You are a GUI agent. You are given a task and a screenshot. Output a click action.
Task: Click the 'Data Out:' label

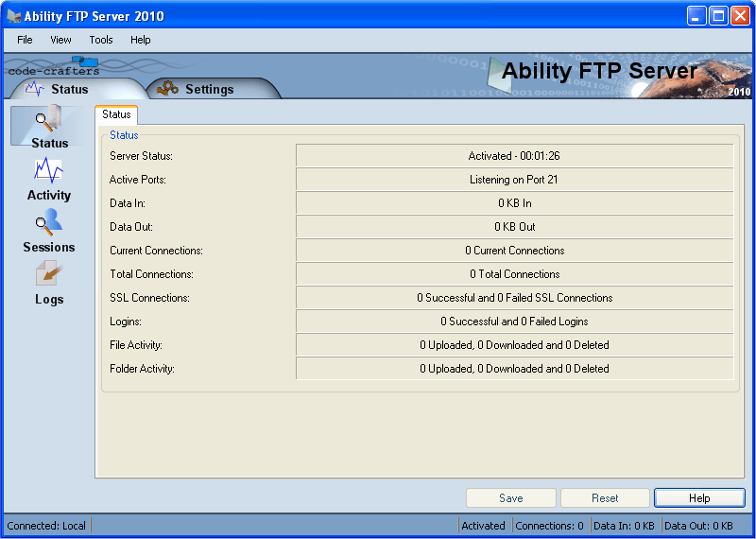(x=131, y=227)
